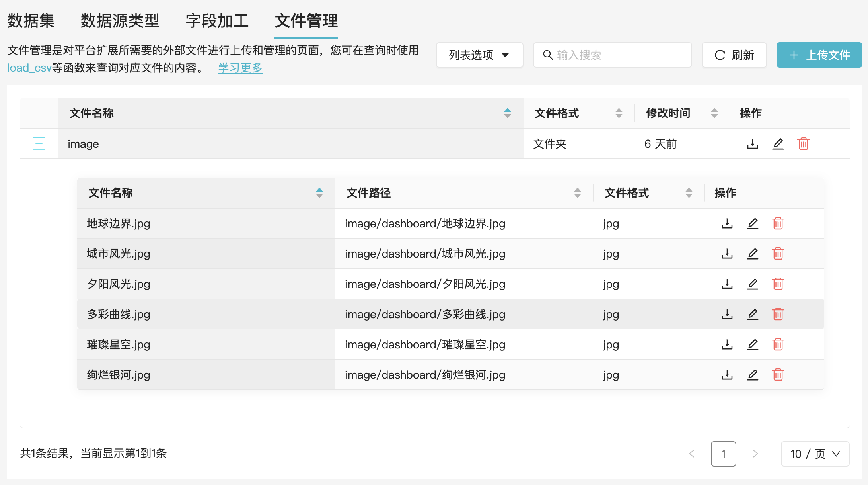
Task: Download 多彩曲线.jpg file
Action: coord(727,314)
